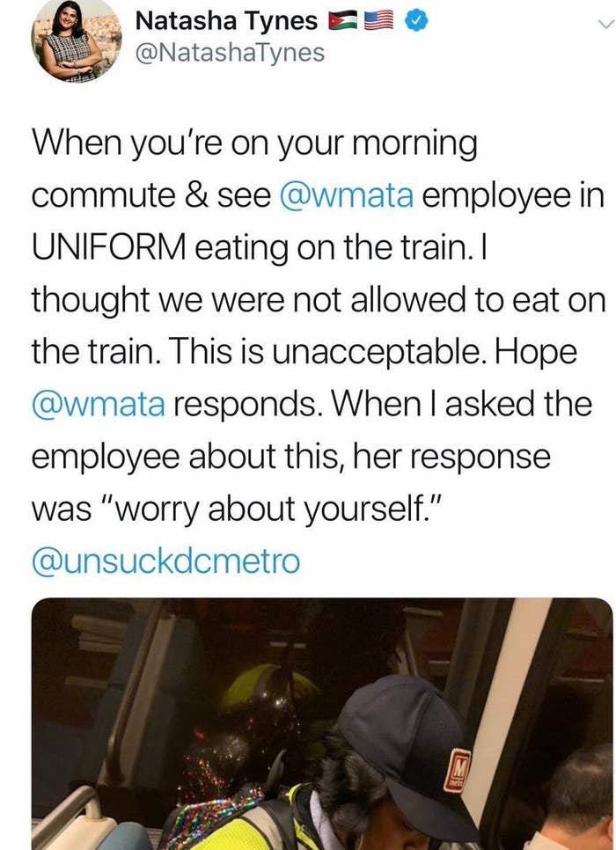616x850 pixels.
Task: Open the @unsuckdcmetro mention
Action: point(166,561)
